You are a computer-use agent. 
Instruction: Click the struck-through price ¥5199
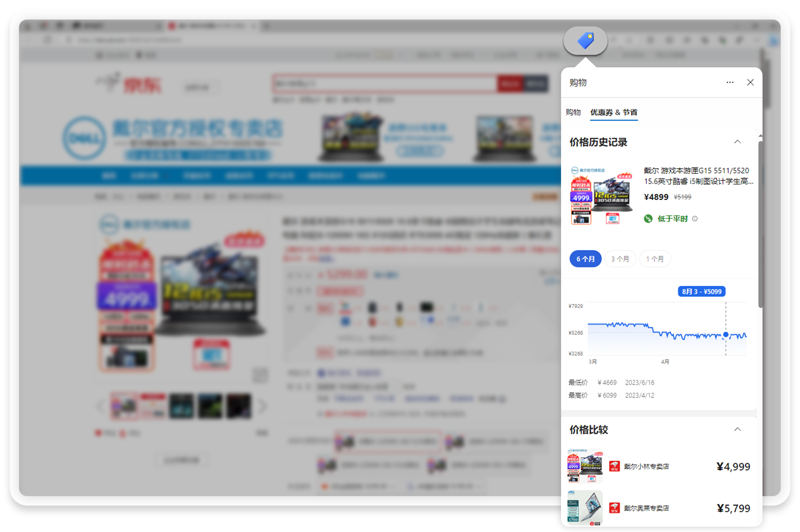tap(682, 197)
